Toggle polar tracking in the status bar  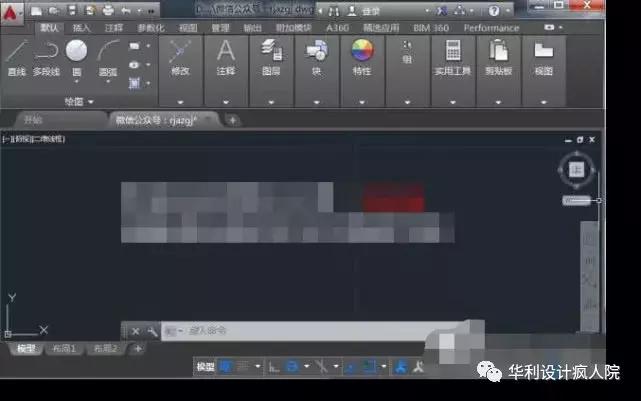click(x=292, y=367)
